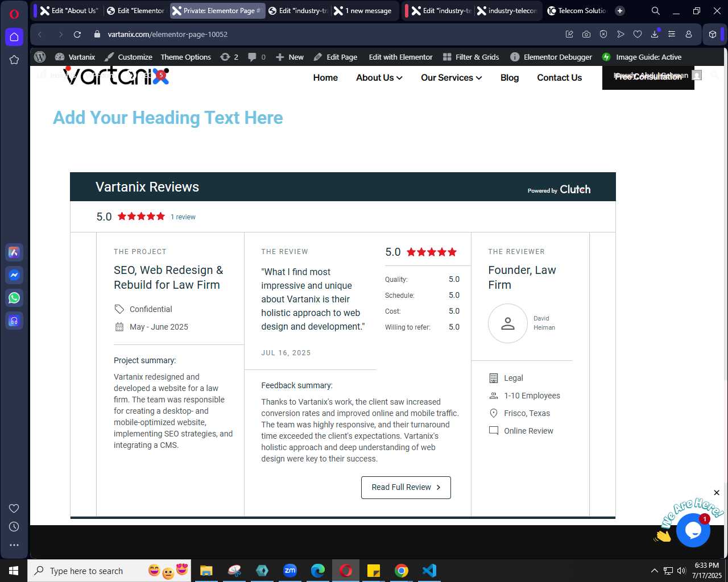The width and height of the screenshot is (728, 582).
Task: Open downloads icon in address bar
Action: click(x=655, y=34)
